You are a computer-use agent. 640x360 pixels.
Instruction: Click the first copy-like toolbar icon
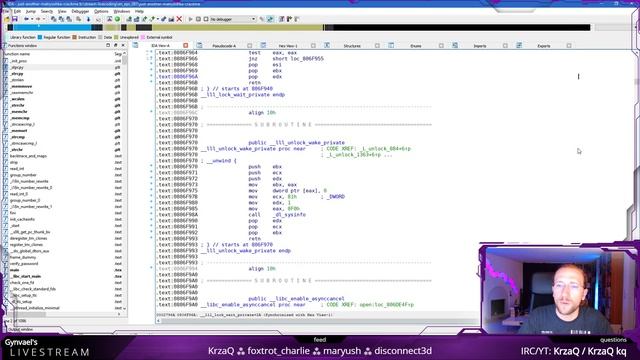pyautogui.click(x=53, y=19)
